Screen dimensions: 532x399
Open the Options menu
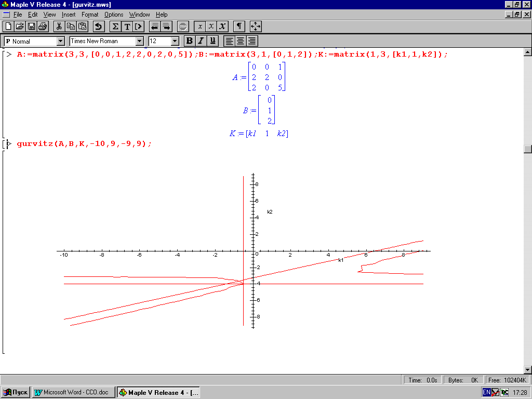(x=114, y=15)
